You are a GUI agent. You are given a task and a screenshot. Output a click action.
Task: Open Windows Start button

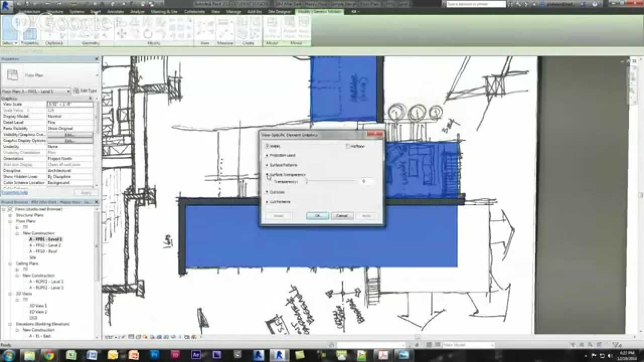coord(10,355)
